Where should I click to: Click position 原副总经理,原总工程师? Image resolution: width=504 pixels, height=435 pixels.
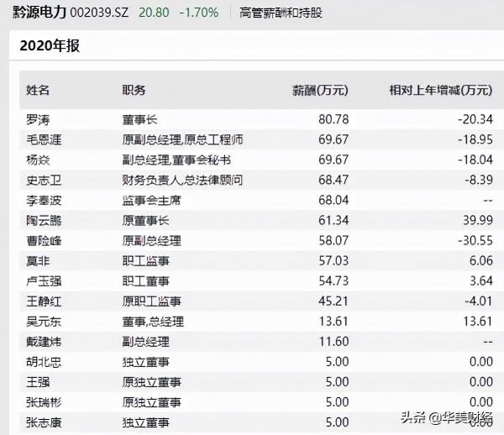(x=182, y=139)
